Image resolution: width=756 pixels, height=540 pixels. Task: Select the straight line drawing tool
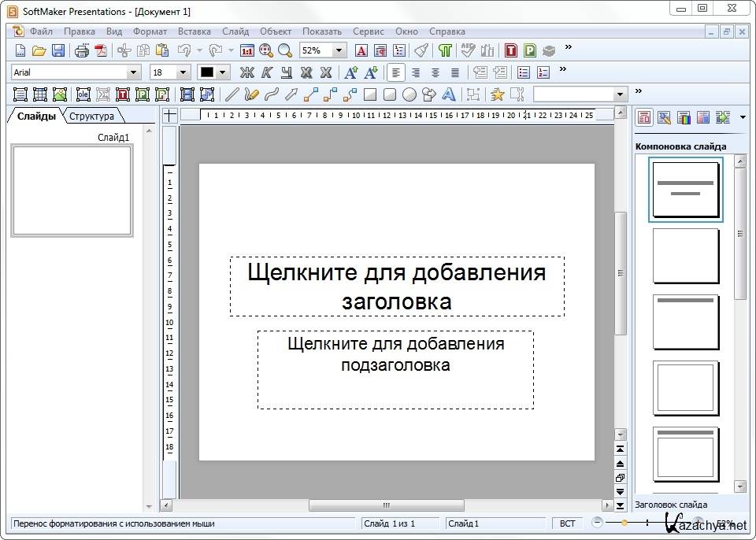(232, 94)
